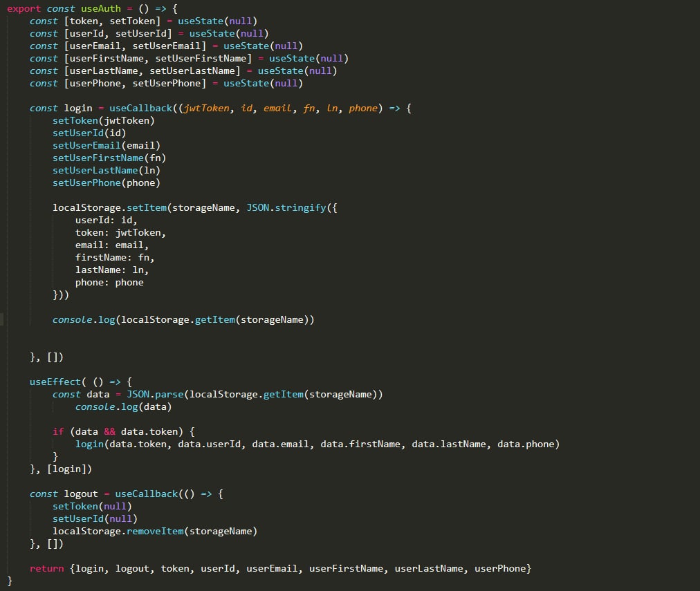The width and height of the screenshot is (700, 591).
Task: Click the italic "phone" parameter in the login signature
Action: tap(363, 109)
